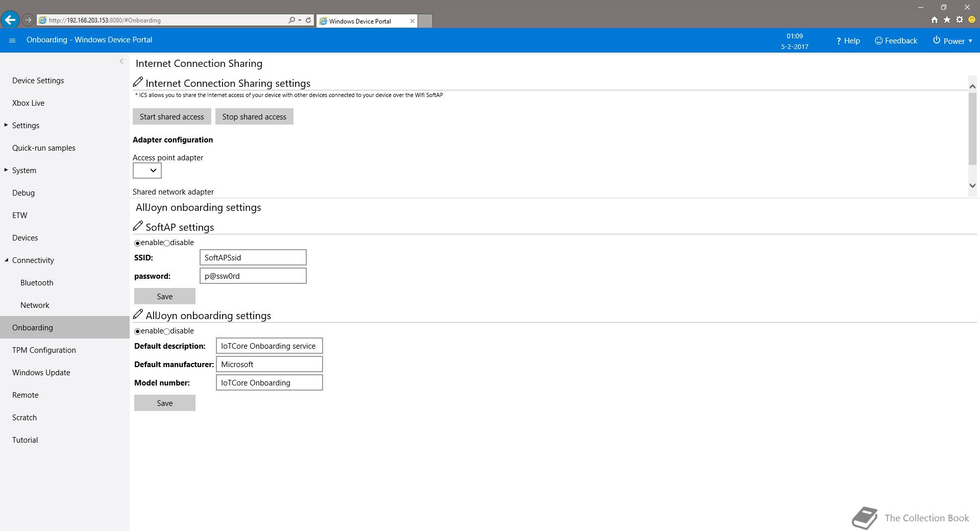
Task: Close the Windows Device Portal tab
Action: (412, 21)
